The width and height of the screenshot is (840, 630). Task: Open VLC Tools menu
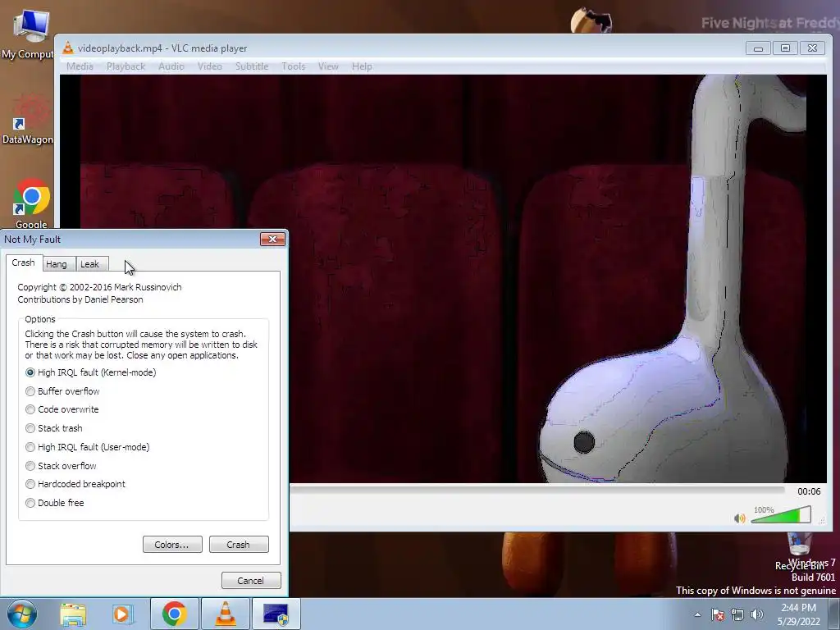tap(294, 66)
